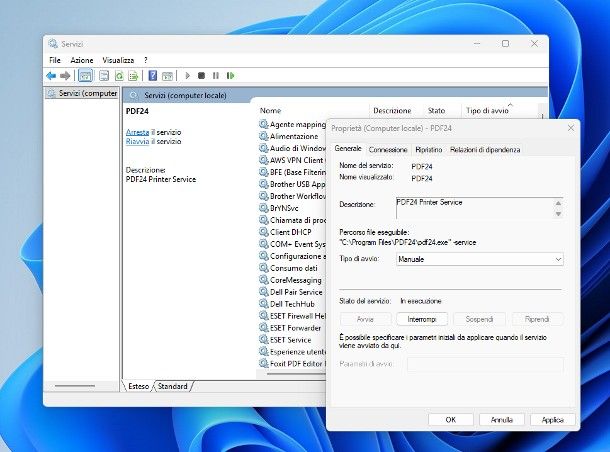Click the Stop service square icon

click(x=201, y=75)
